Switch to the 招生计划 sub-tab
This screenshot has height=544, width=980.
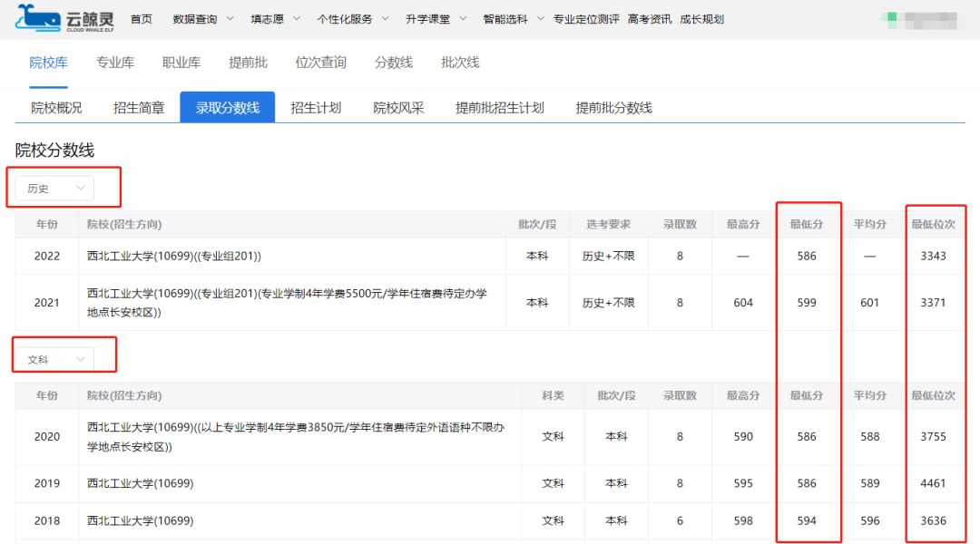click(x=315, y=106)
